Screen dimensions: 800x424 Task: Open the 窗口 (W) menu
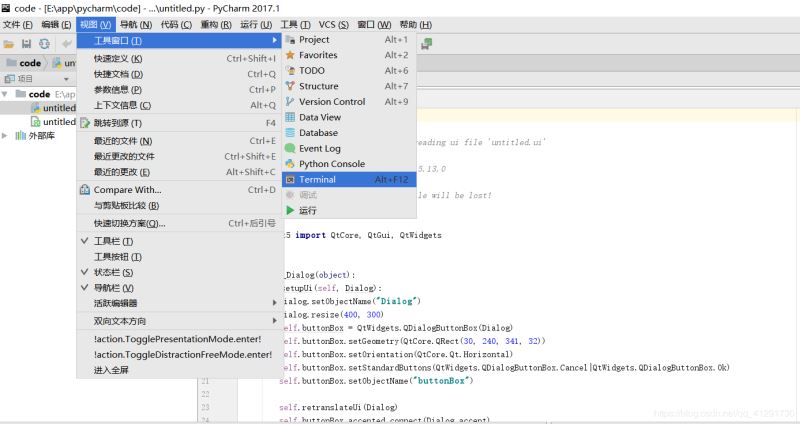tap(374, 24)
